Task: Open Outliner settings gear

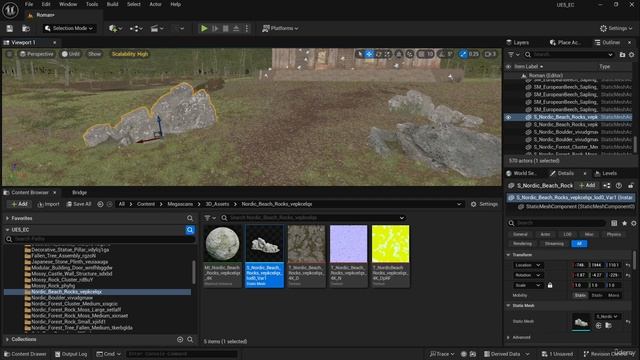Action: click(631, 54)
